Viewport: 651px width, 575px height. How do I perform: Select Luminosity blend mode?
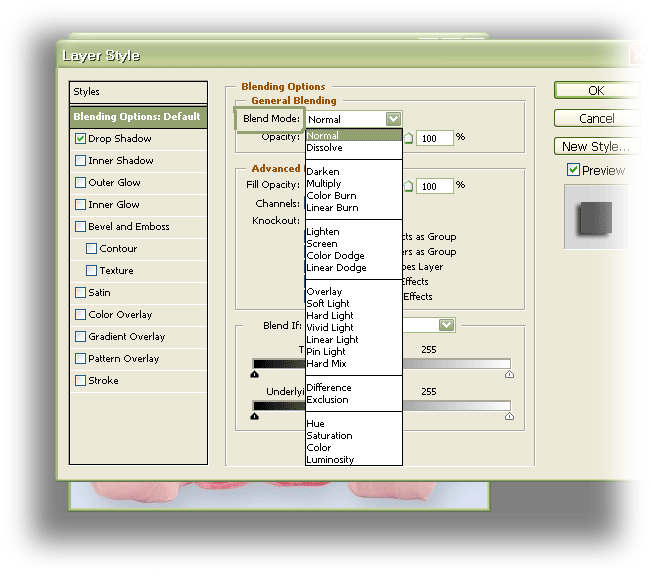coord(329,460)
